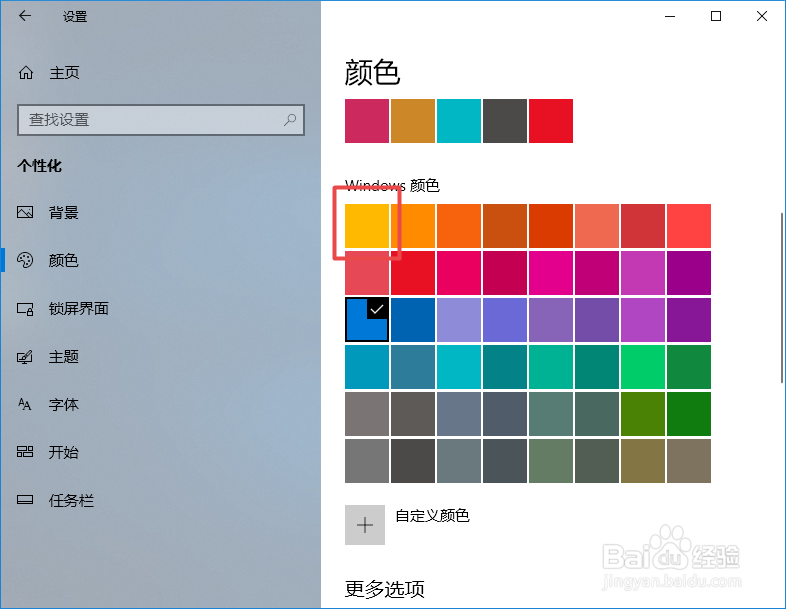
Task: Open the Background (背景) picture icon
Action: coord(26,213)
